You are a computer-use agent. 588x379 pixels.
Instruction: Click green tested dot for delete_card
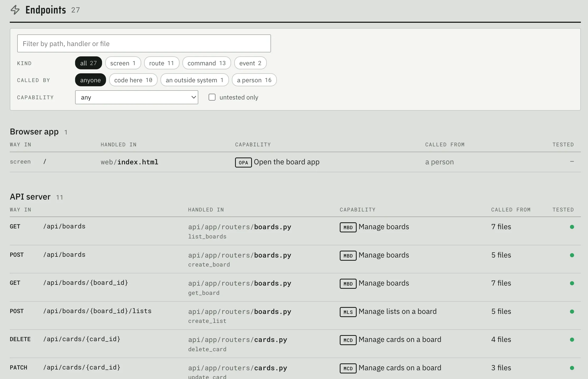(572, 340)
